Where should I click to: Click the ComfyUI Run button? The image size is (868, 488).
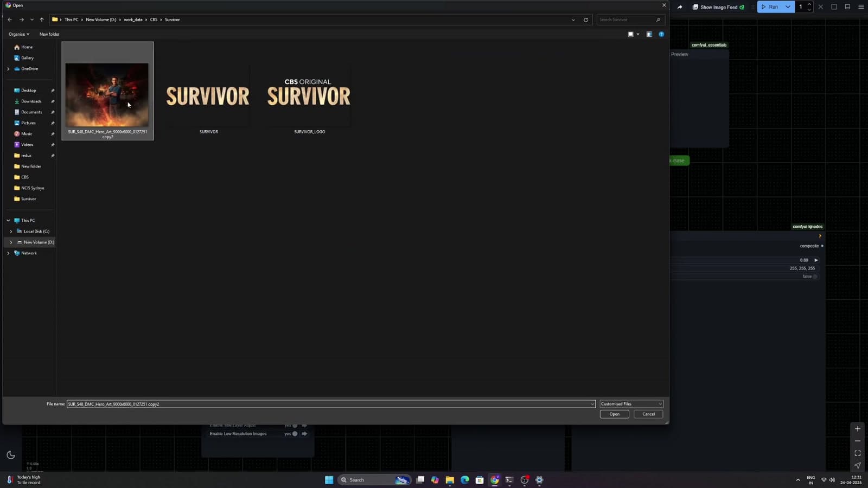769,7
